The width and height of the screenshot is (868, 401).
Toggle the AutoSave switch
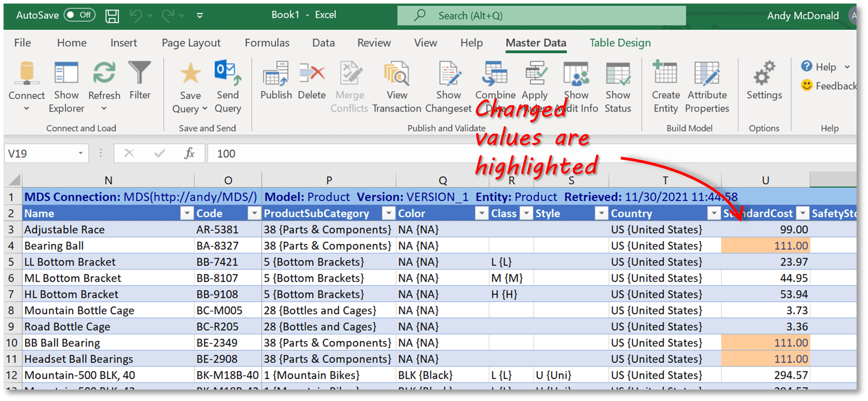click(x=80, y=15)
